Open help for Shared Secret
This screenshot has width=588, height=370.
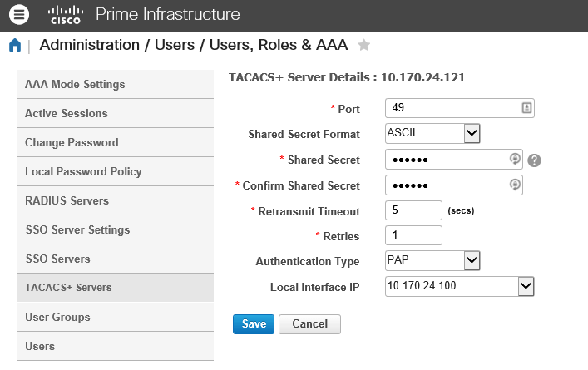(534, 160)
